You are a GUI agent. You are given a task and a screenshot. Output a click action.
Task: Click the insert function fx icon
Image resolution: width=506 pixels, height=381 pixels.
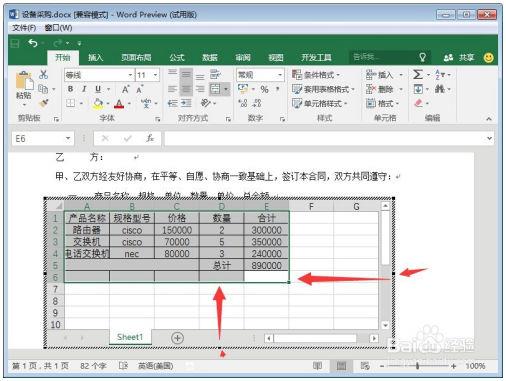point(150,138)
